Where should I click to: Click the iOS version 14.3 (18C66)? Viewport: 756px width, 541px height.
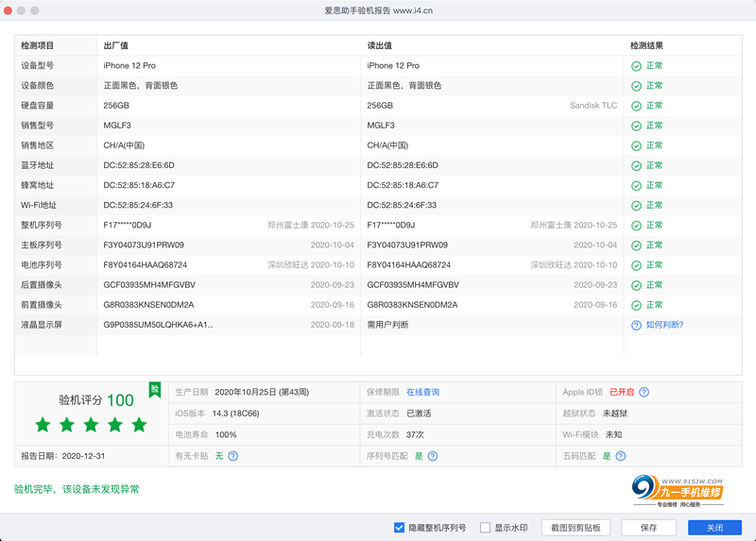coord(235,414)
